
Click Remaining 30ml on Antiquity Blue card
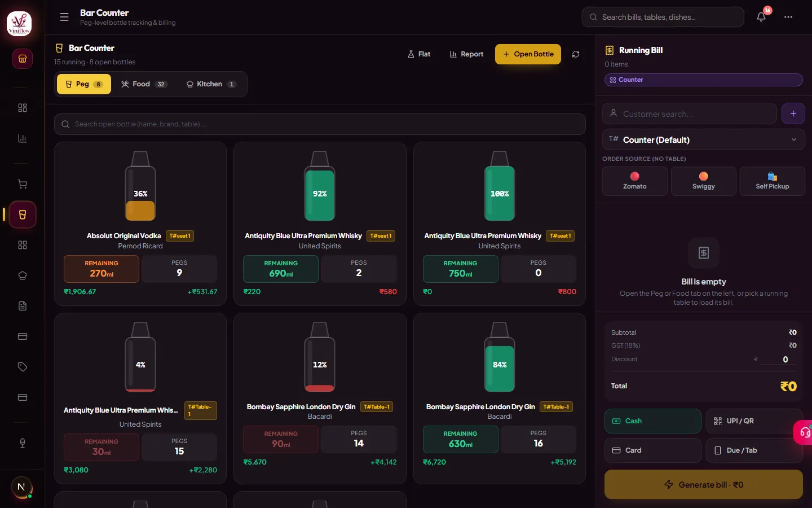[101, 447]
